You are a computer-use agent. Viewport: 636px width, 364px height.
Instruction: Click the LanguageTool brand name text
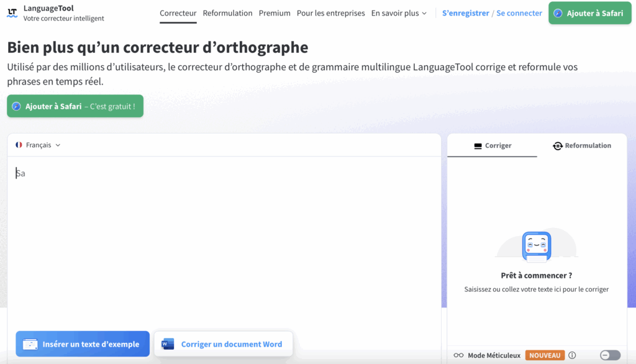(48, 8)
